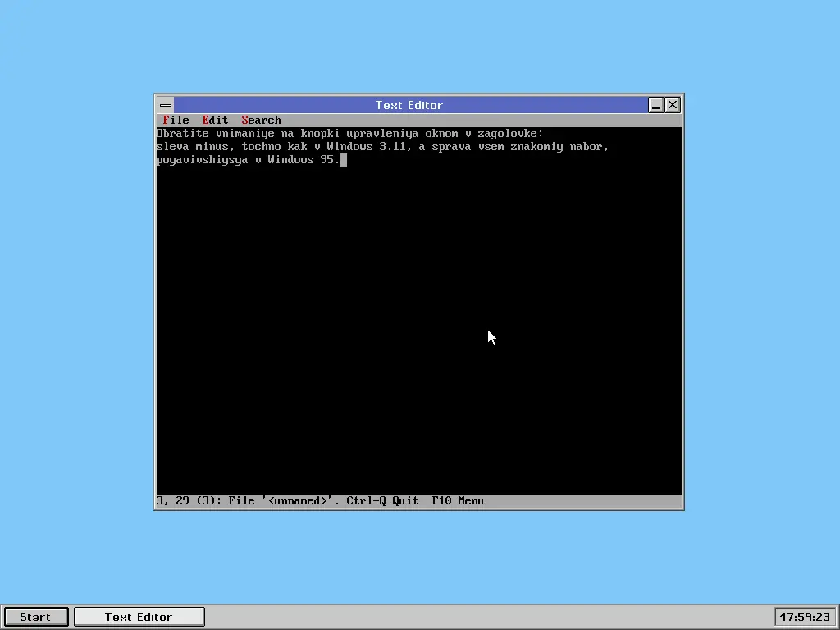840x630 pixels.
Task: Open the window system menu (minus button)
Action: coord(166,105)
